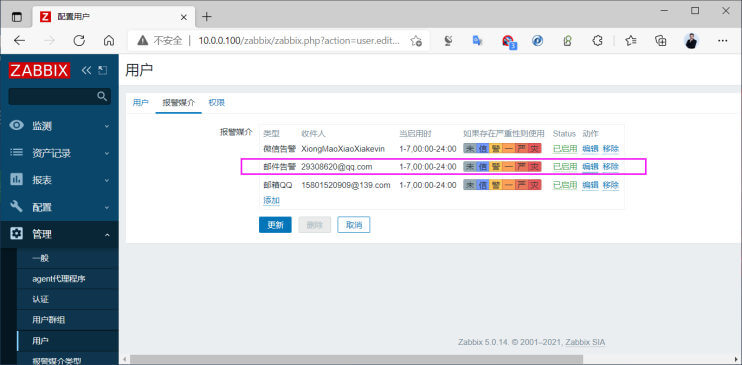Open agent代理程序 submenu item
The width and height of the screenshot is (742, 365).
tap(67, 279)
